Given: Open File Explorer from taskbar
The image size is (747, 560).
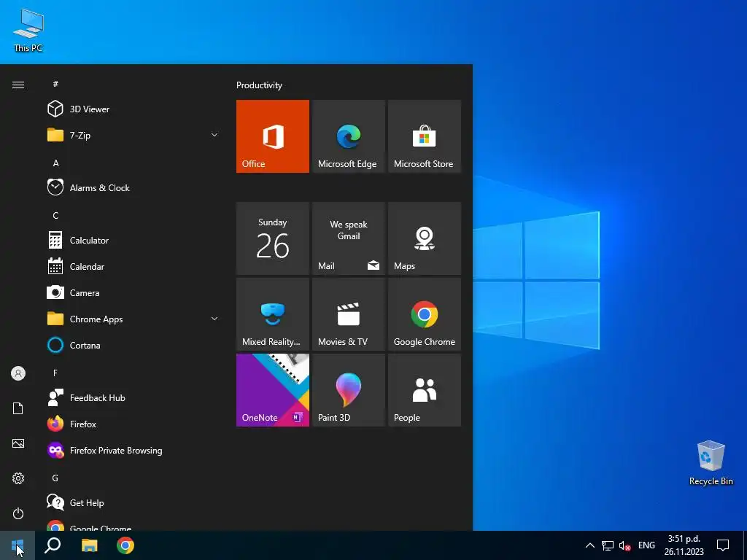Looking at the screenshot, I should click(x=89, y=545).
